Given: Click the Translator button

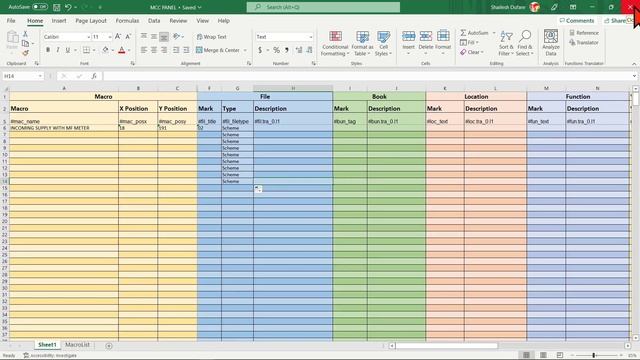Looking at the screenshot, I should click(584, 42).
